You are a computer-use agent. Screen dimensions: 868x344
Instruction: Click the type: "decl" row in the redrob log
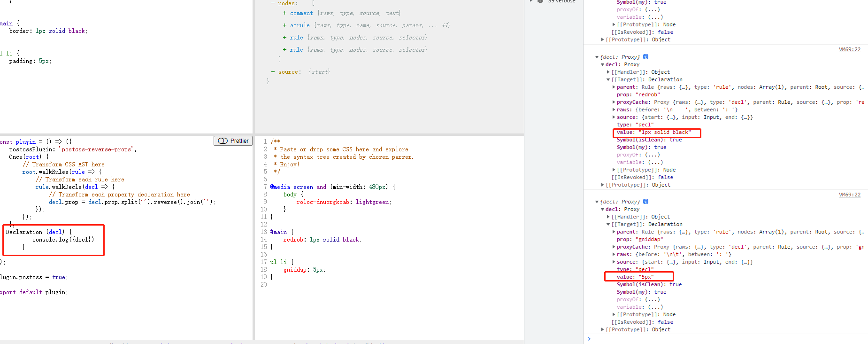point(635,125)
